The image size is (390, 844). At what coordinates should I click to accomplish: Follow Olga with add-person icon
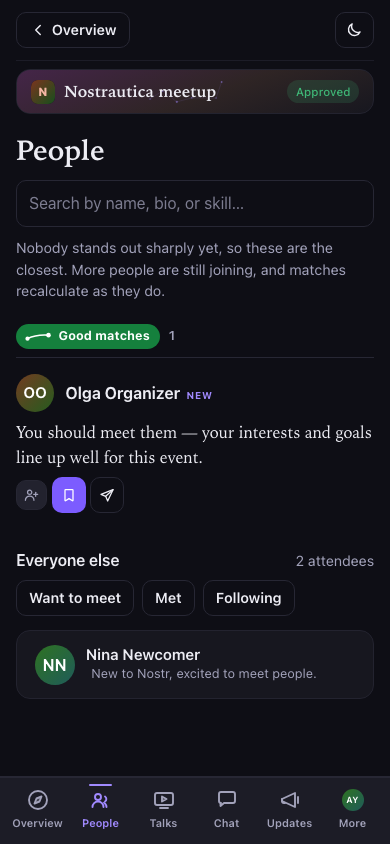tap(32, 495)
